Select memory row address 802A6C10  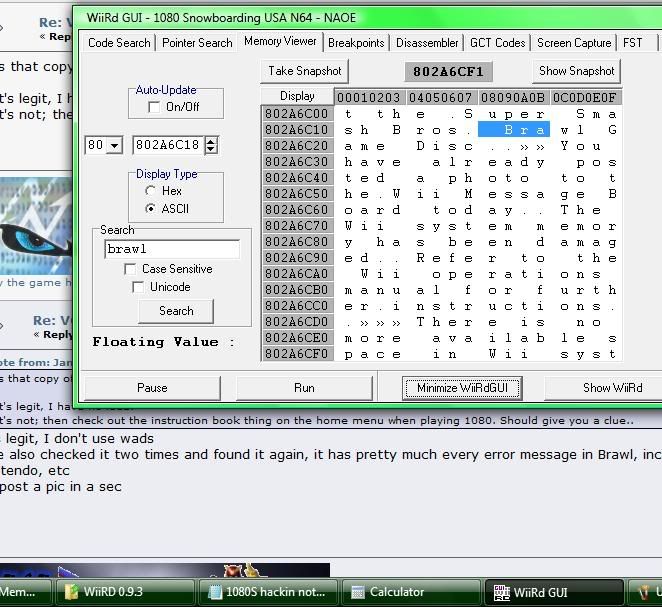click(x=297, y=130)
